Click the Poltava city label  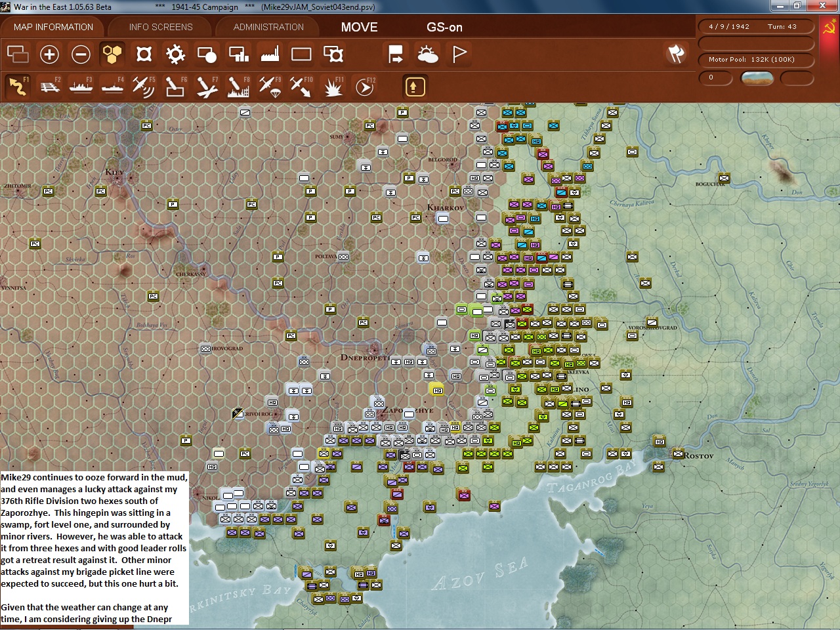[325, 257]
